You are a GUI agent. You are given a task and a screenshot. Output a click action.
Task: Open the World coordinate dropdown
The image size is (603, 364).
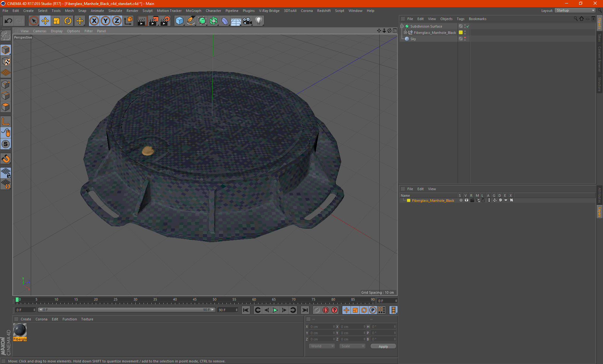click(x=322, y=346)
